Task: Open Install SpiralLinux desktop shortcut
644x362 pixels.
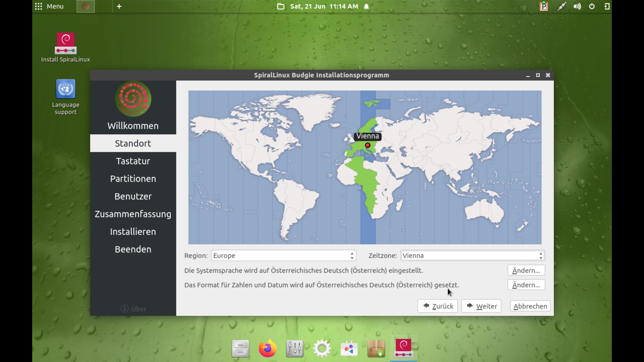Action: tap(65, 47)
